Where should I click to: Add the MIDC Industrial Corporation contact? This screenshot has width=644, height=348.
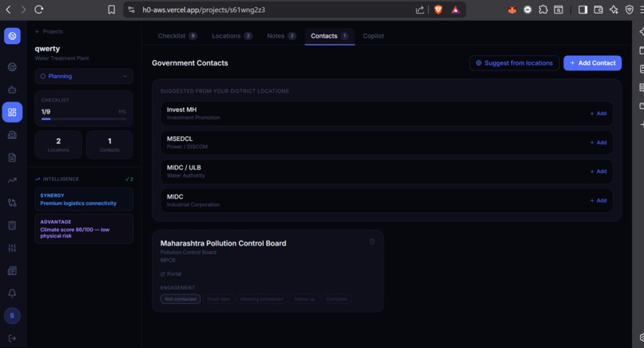[598, 200]
